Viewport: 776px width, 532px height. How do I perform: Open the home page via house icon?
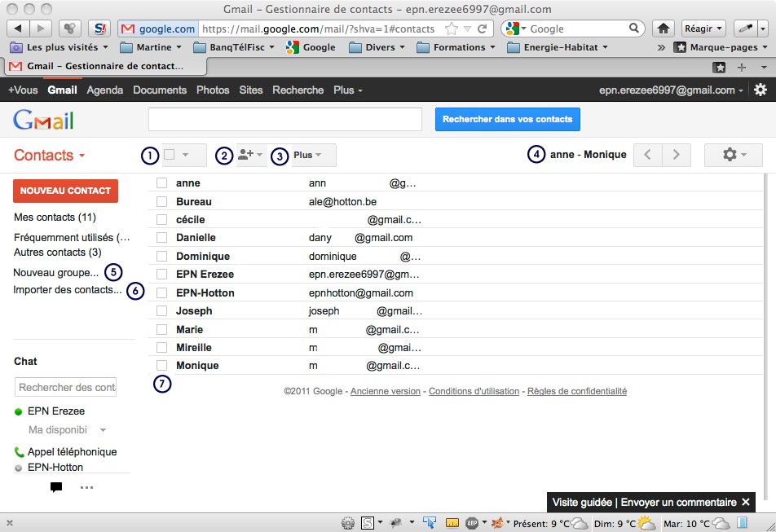(664, 29)
